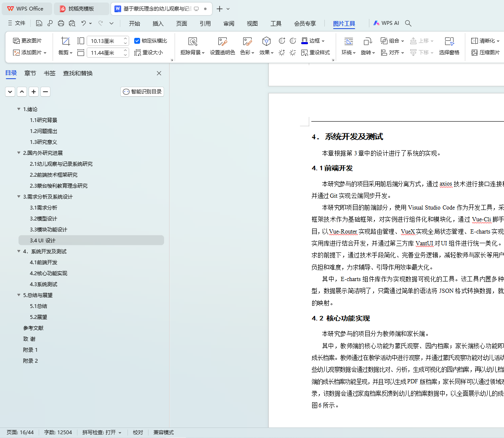Viewport: 504px width, 438px height.
Task: Switch to the Start (开始) ribbon tab
Action: click(134, 24)
